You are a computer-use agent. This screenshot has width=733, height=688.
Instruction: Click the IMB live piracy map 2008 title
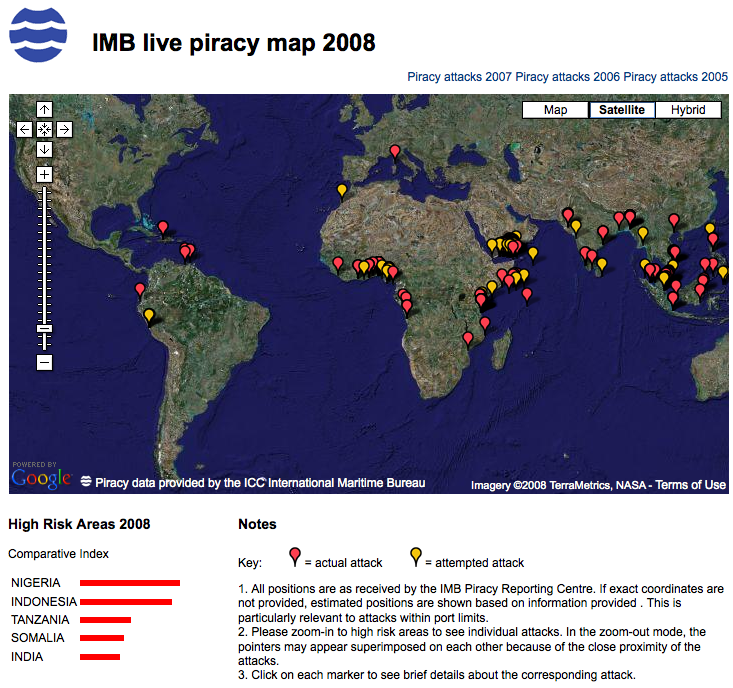point(234,43)
